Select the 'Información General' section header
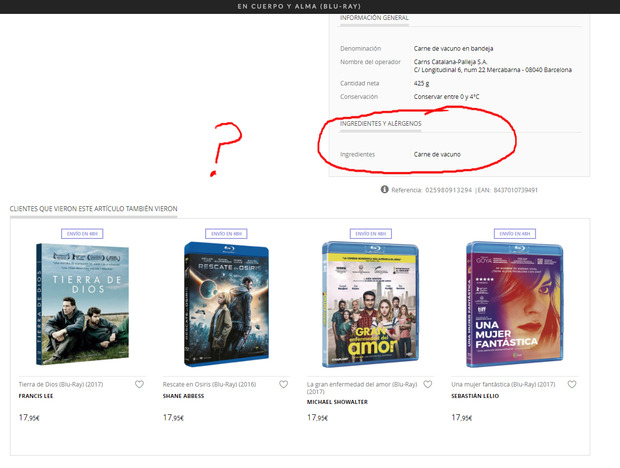Image resolution: width=620 pixels, height=468 pixels. tap(374, 18)
